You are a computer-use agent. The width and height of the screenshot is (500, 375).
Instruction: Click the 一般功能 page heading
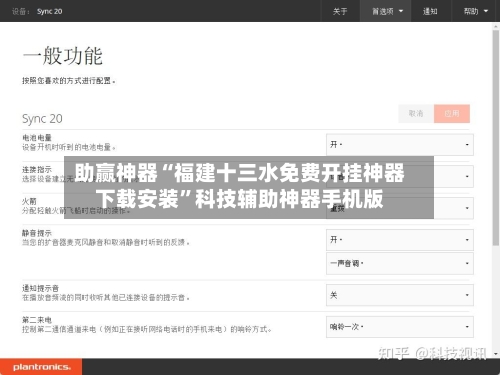[63, 56]
